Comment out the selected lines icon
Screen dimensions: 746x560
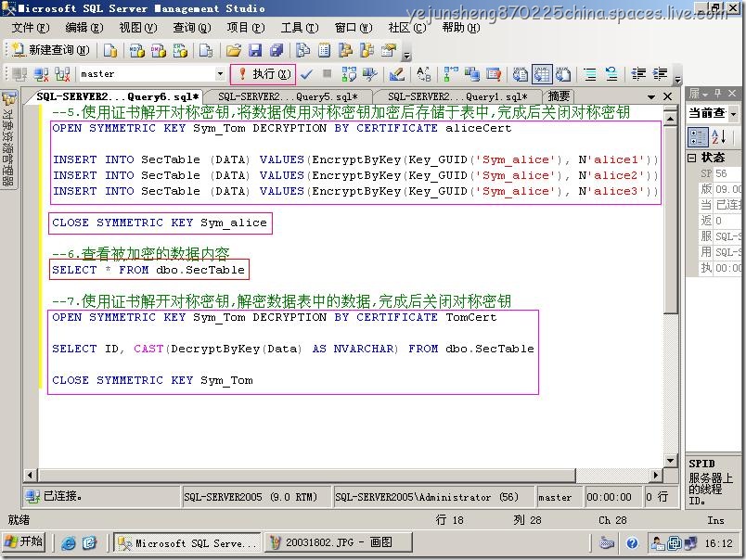tap(590, 74)
